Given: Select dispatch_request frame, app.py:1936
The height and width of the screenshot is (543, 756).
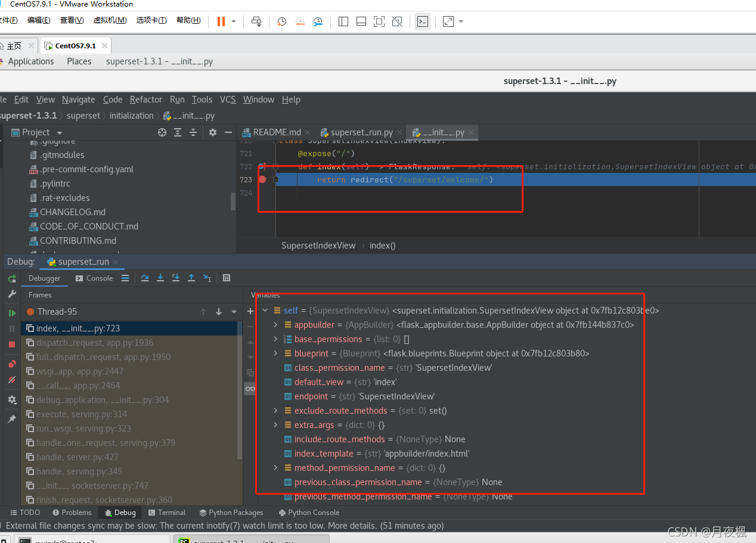Looking at the screenshot, I should point(131,343).
